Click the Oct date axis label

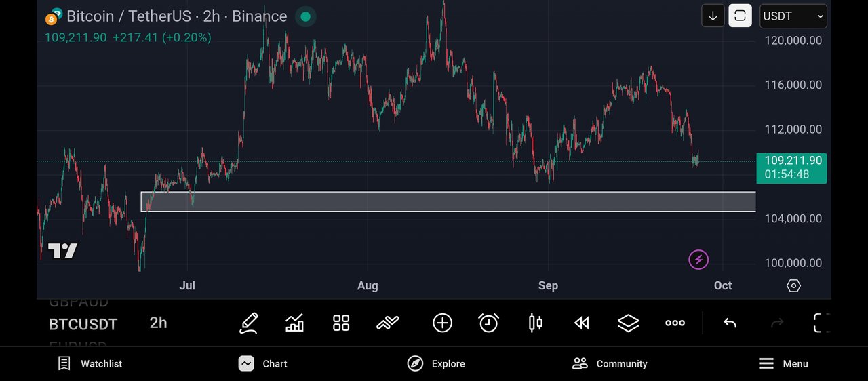point(723,286)
